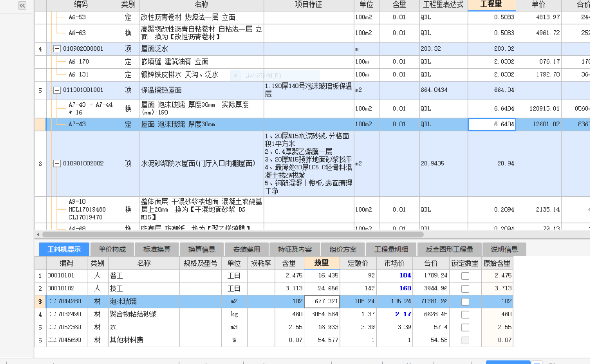
Task: Click the 664.0434 expression cell
Action: click(443, 90)
